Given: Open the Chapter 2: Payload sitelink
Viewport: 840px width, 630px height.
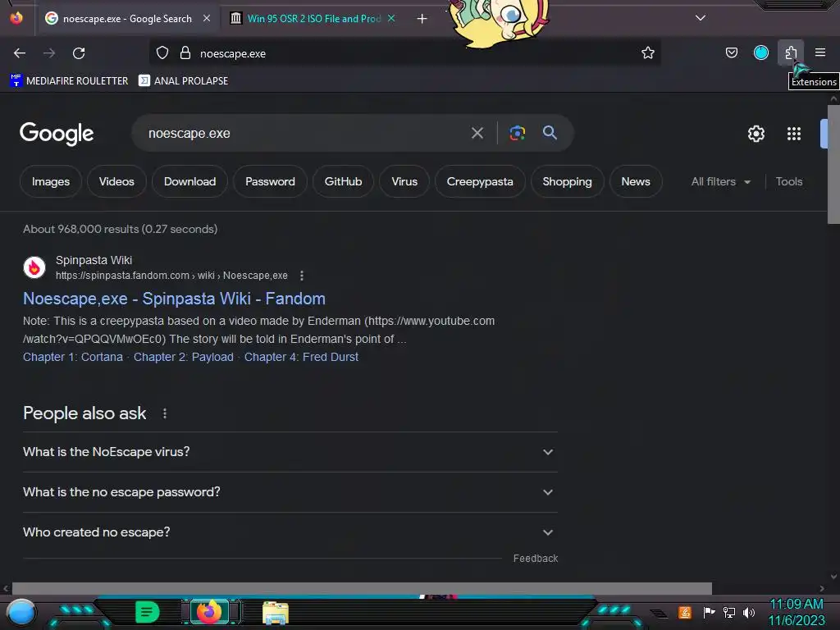Looking at the screenshot, I should [184, 357].
